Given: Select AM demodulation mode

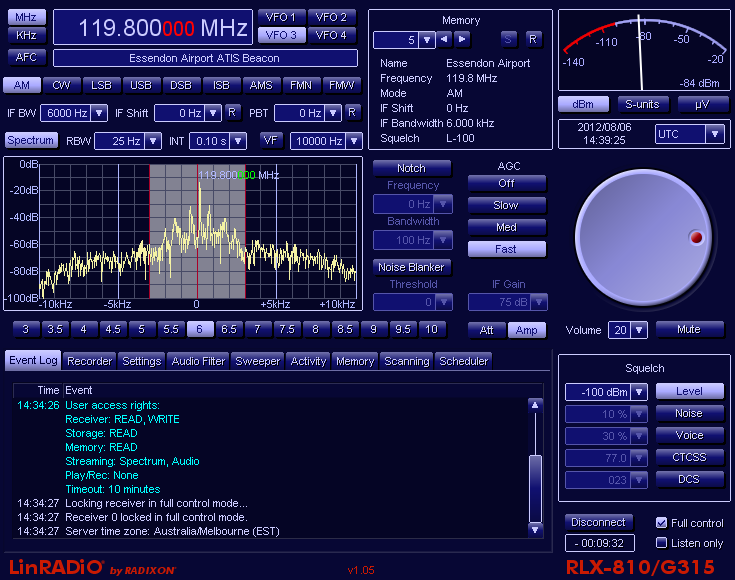Looking at the screenshot, I should (22, 85).
